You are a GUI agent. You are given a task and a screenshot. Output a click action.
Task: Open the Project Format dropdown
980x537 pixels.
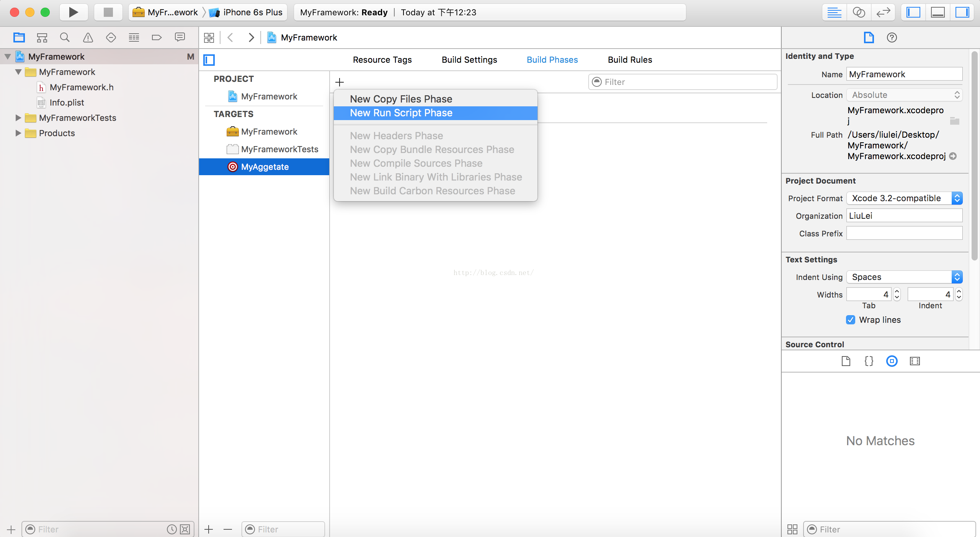904,198
